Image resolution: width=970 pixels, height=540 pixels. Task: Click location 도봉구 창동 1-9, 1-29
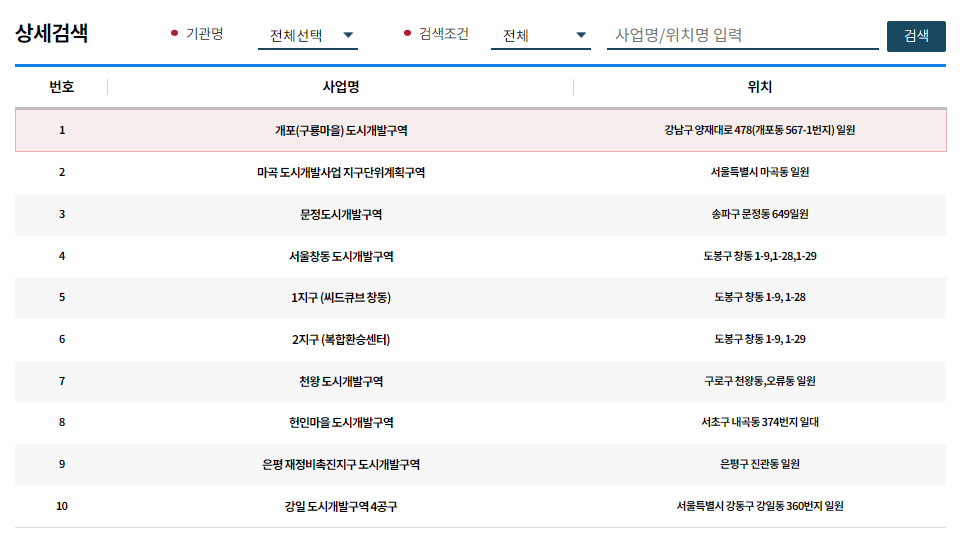coord(760,339)
